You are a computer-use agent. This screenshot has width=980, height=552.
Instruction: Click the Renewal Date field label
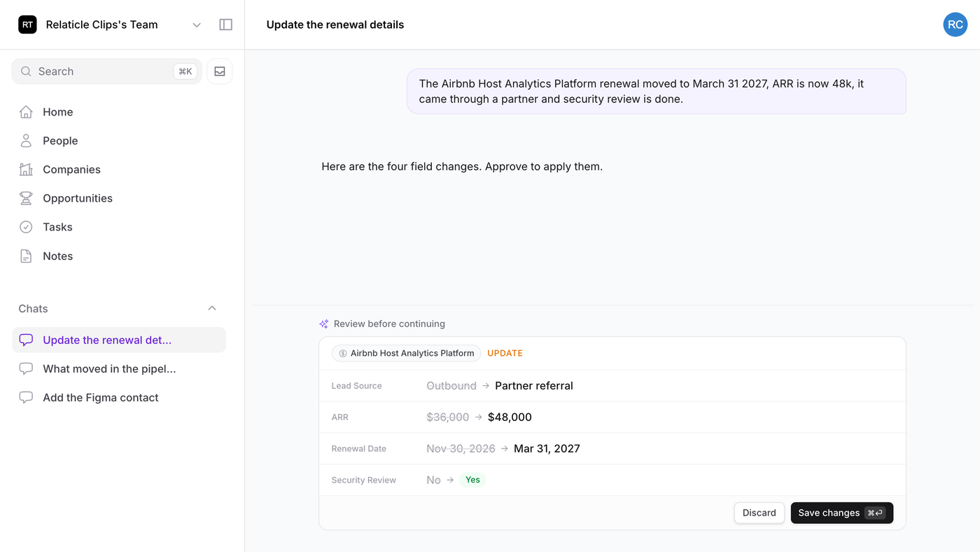point(359,448)
